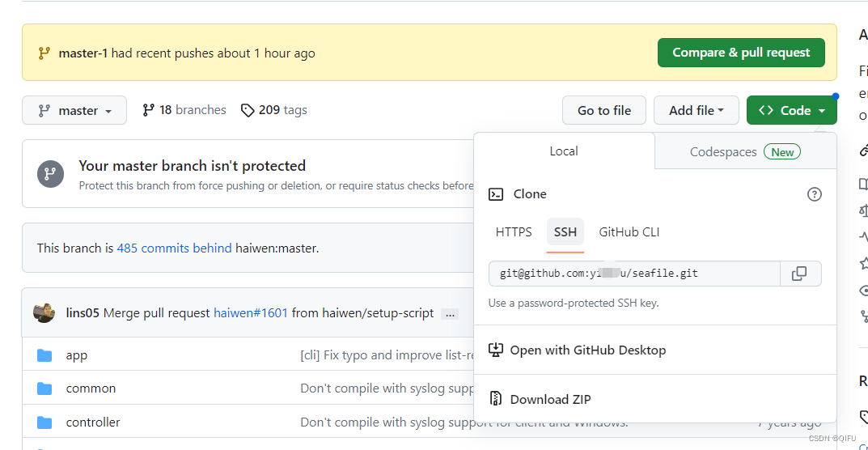Select the HTTPS clone option

(x=514, y=232)
